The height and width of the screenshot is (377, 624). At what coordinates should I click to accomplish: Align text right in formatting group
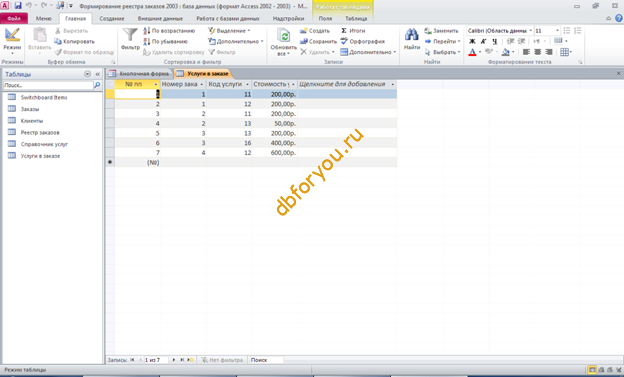549,52
